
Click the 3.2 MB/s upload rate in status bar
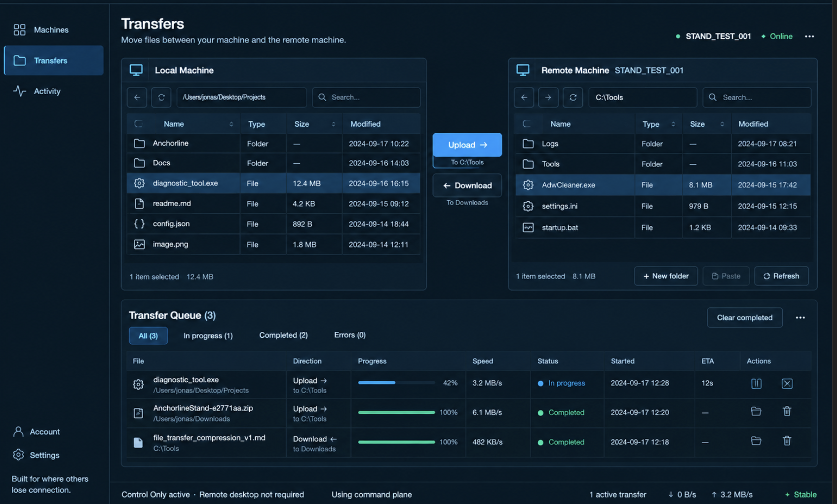tap(732, 495)
